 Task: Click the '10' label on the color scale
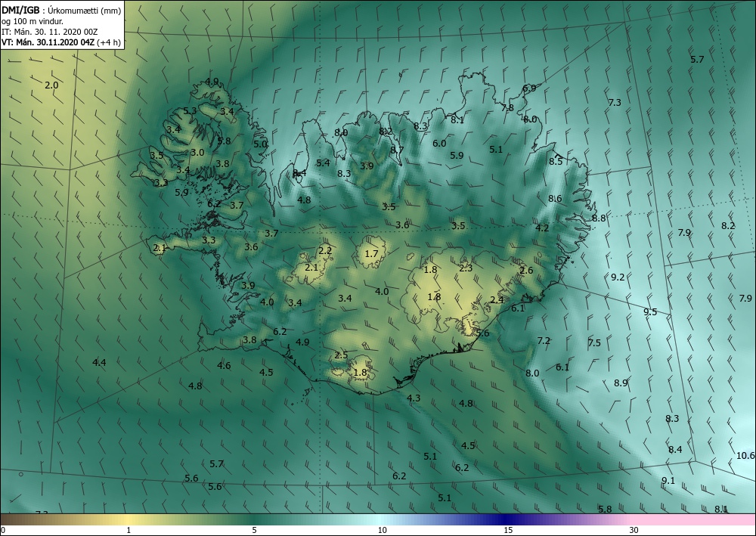click(x=382, y=530)
